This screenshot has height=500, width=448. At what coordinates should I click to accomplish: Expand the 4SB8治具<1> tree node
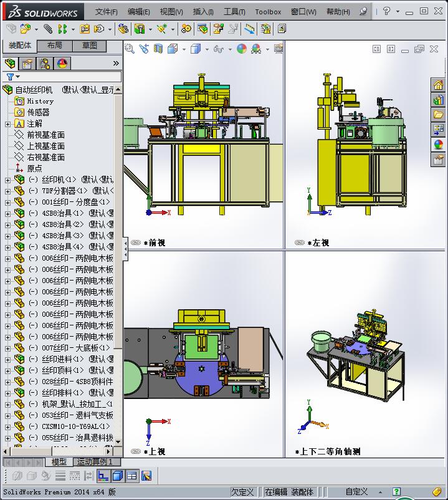[x=7, y=214]
